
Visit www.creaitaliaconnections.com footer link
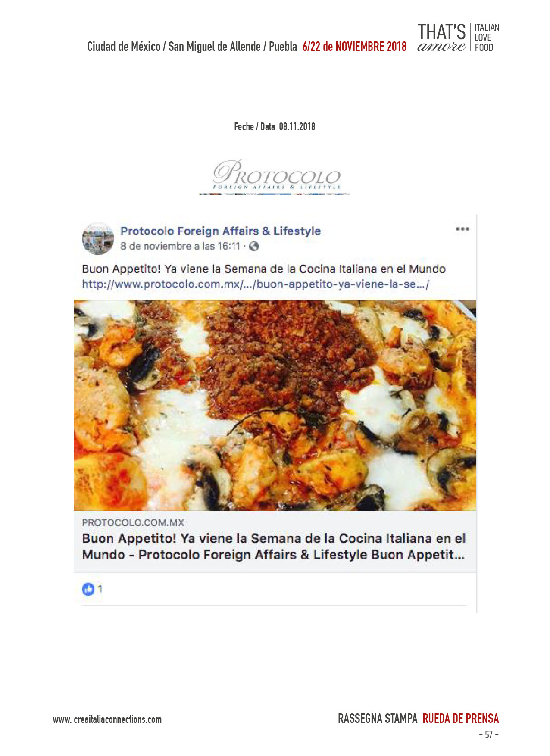(107, 719)
